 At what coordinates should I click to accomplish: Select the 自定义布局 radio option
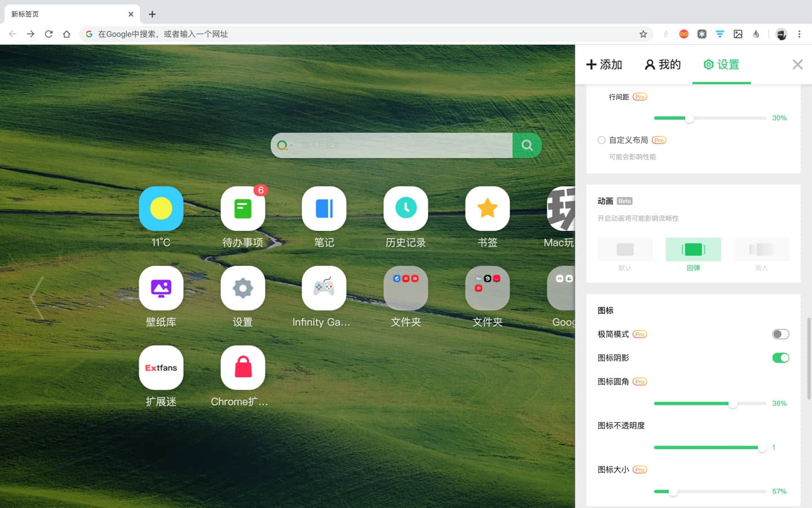click(x=602, y=140)
